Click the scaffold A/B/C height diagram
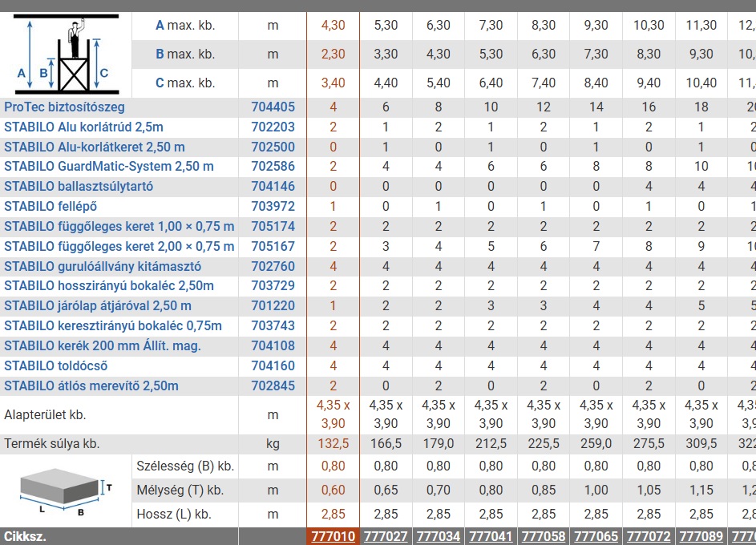The height and width of the screenshot is (545, 756). point(66,54)
